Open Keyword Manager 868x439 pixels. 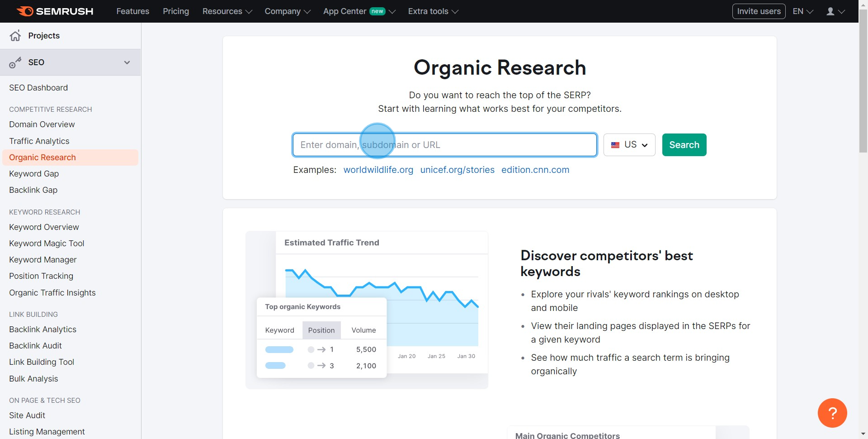(x=43, y=260)
